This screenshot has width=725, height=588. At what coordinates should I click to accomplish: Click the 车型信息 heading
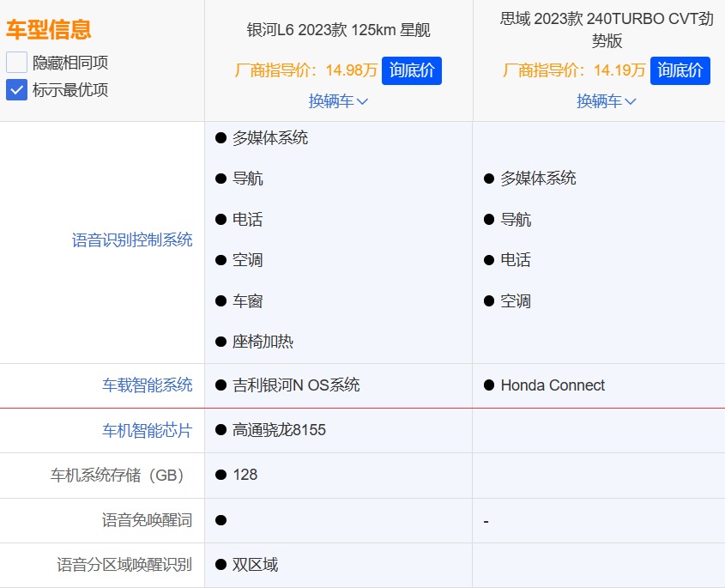coord(49,31)
